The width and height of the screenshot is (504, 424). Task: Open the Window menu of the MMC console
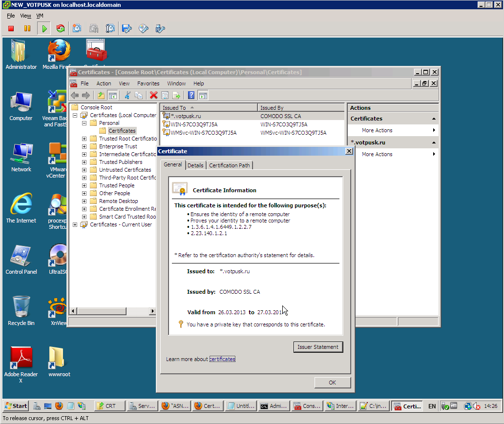coord(176,83)
